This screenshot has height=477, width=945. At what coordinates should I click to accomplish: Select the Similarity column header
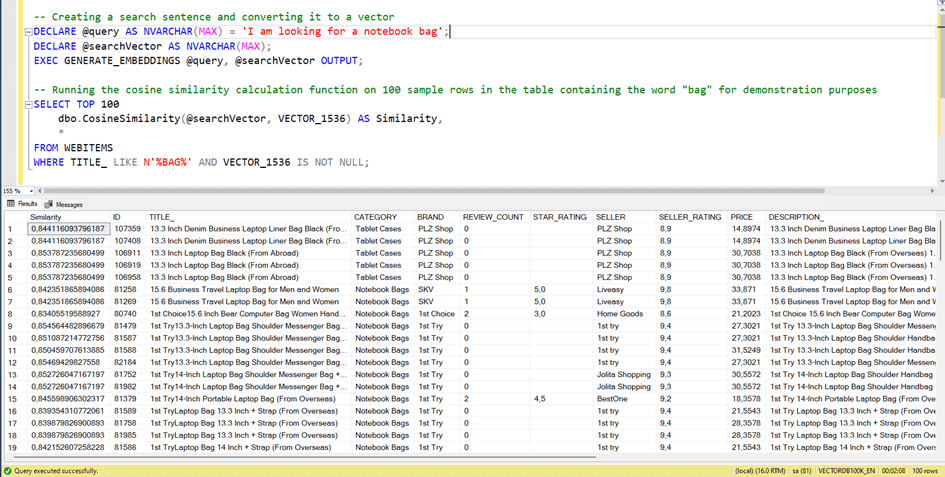[46, 217]
